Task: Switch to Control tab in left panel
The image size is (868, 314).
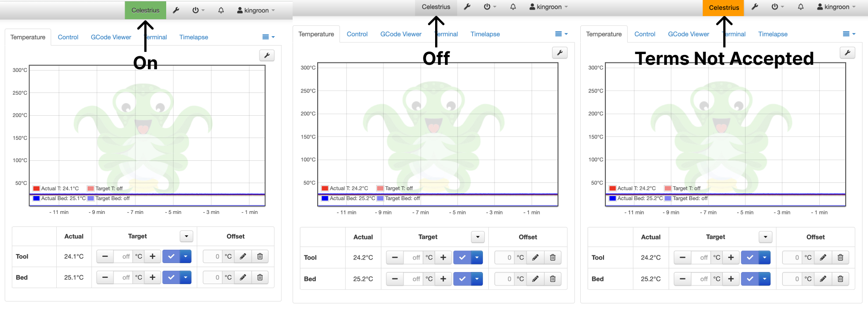Action: 68,37
